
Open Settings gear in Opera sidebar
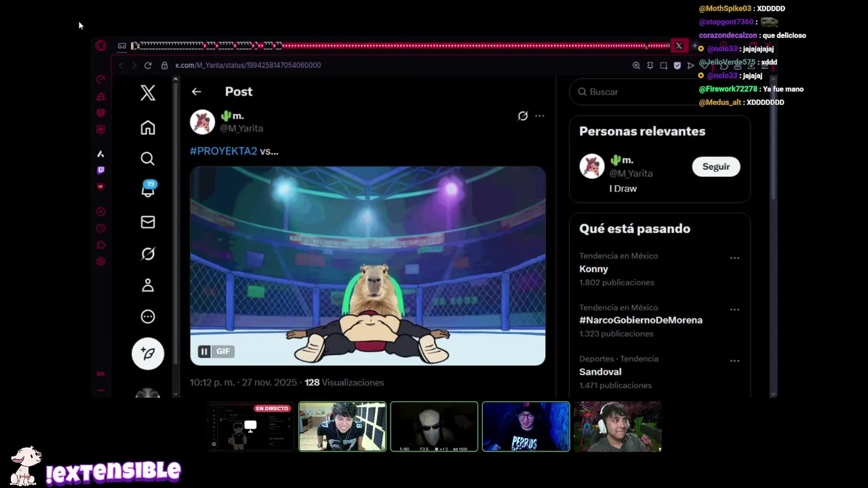click(101, 262)
